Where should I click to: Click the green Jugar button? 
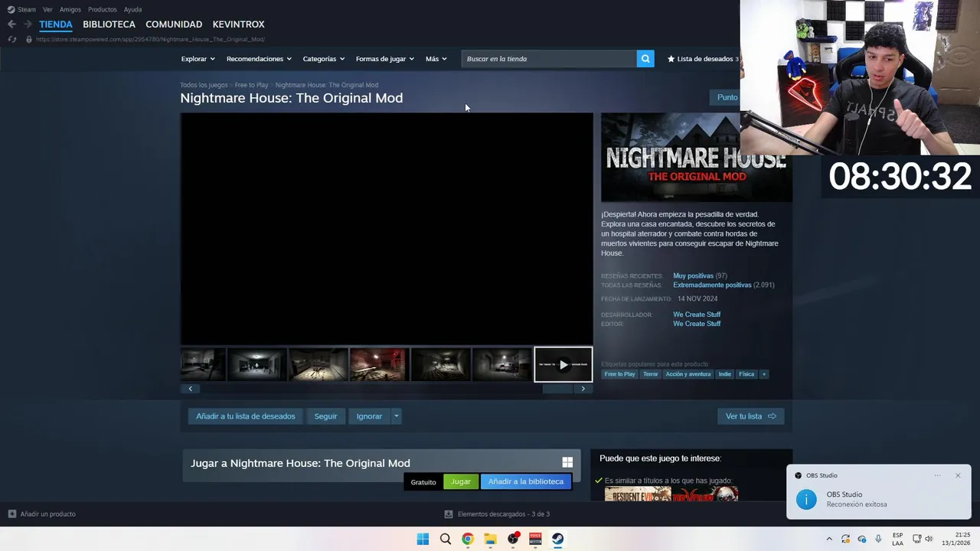[461, 481]
